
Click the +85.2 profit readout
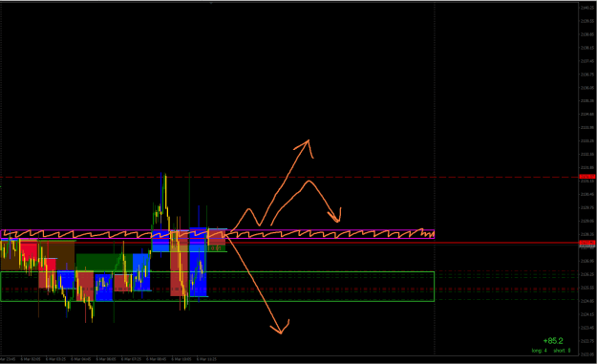pos(553,341)
